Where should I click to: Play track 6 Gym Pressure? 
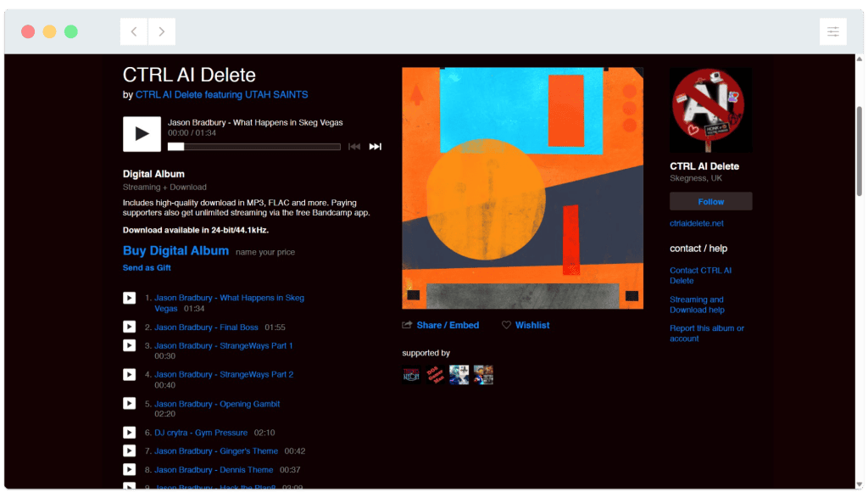[x=129, y=433]
